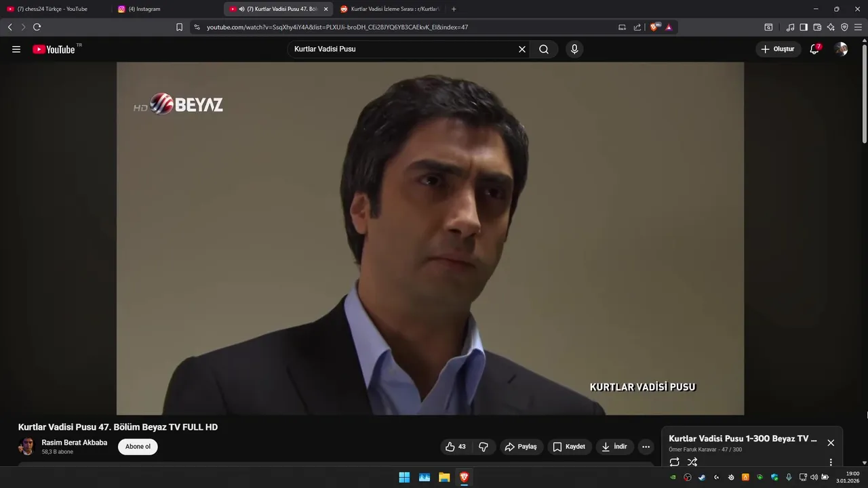Screen dimensions: 868x488
Task: Go forward in browser history
Action: 23,27
